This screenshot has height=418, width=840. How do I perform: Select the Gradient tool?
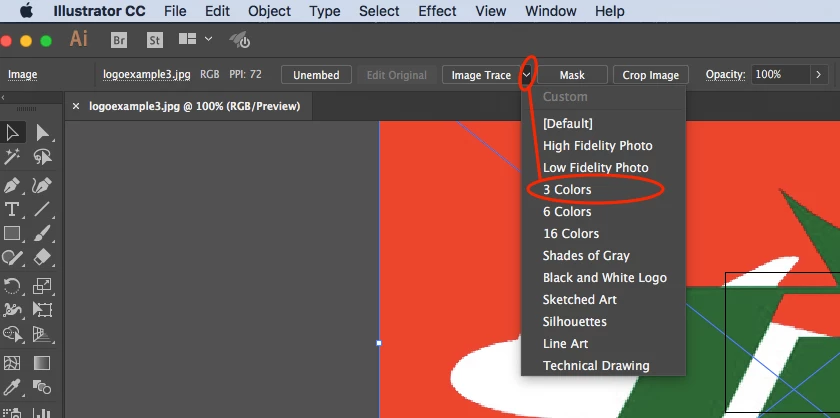[42, 363]
